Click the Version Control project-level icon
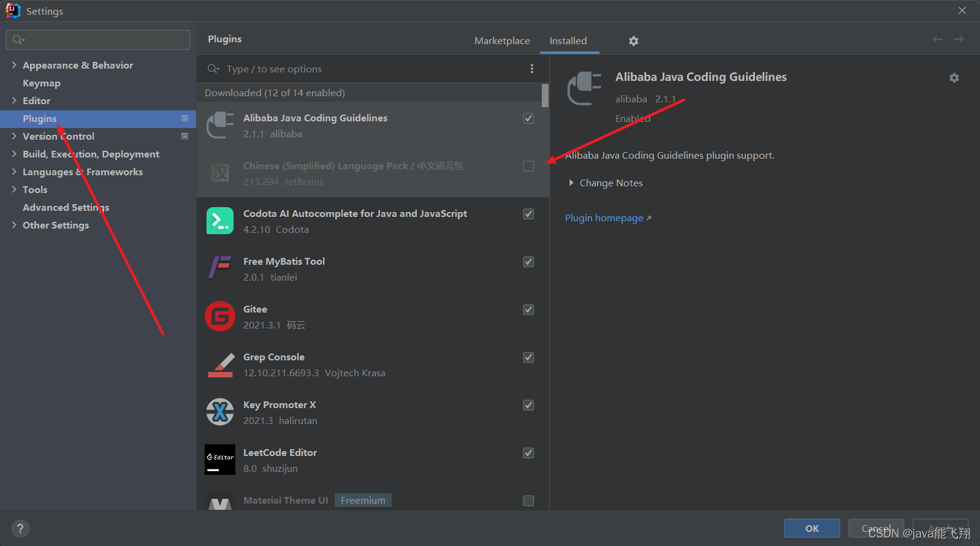The image size is (980, 546). pyautogui.click(x=184, y=136)
